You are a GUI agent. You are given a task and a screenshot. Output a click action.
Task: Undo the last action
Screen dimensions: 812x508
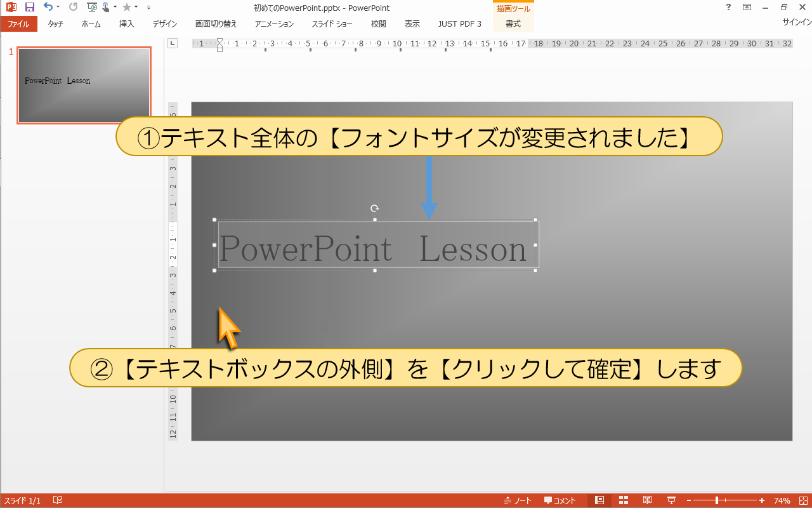coord(48,7)
